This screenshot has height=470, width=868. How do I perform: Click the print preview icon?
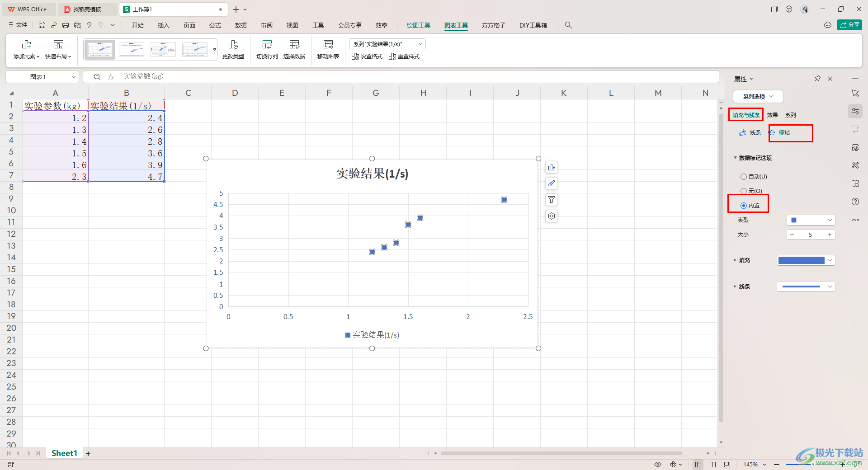click(77, 25)
